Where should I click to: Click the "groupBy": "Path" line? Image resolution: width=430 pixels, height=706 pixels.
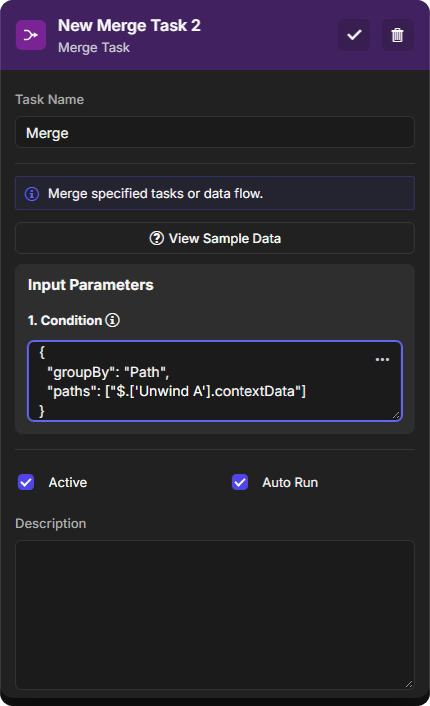point(108,372)
